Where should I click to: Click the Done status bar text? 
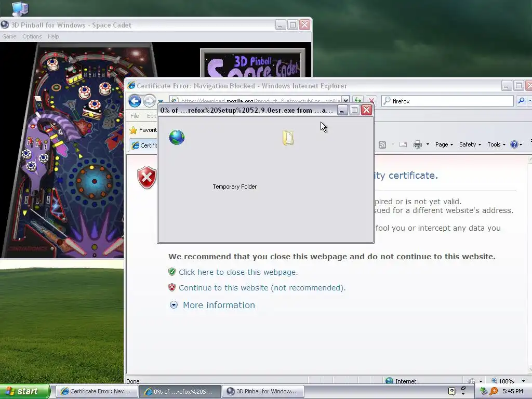pyautogui.click(x=132, y=381)
